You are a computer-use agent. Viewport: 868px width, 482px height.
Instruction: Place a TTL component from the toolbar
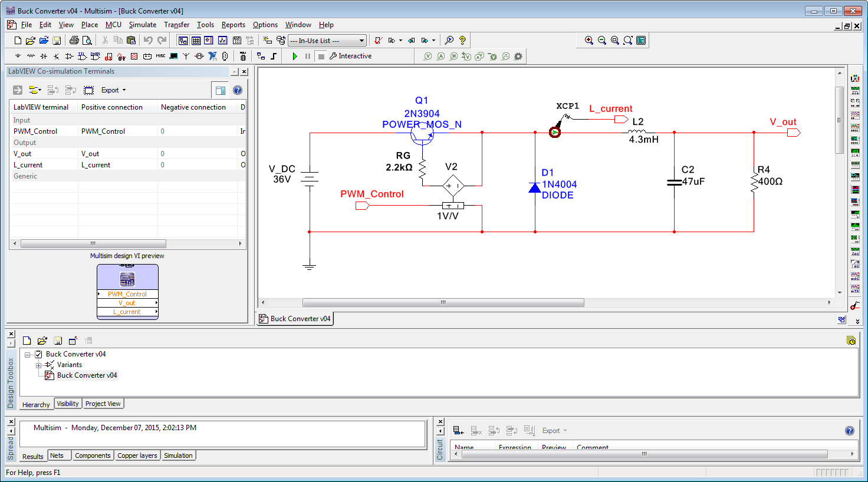(x=83, y=57)
